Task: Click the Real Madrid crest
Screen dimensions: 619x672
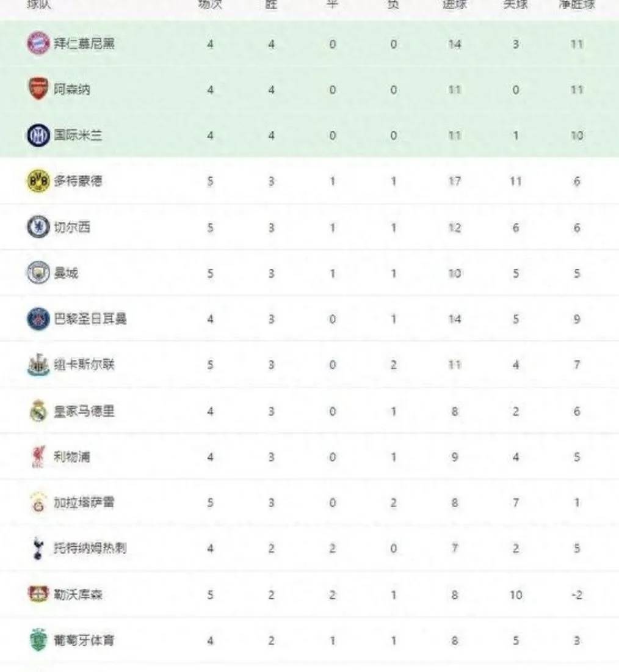Action: pyautogui.click(x=38, y=411)
